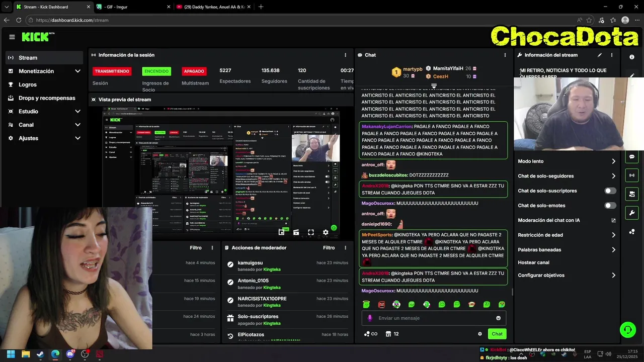The width and height of the screenshot is (644, 362).
Task: Click the channel points infinity icon under the chat
Action: coord(370,334)
